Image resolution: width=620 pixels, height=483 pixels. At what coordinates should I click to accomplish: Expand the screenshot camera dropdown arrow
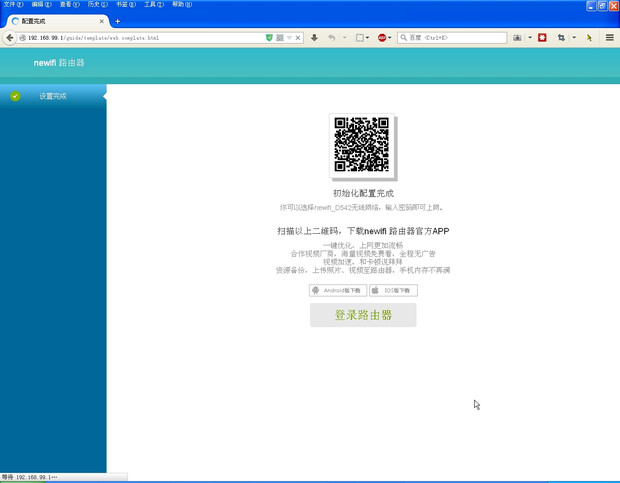[x=530, y=38]
